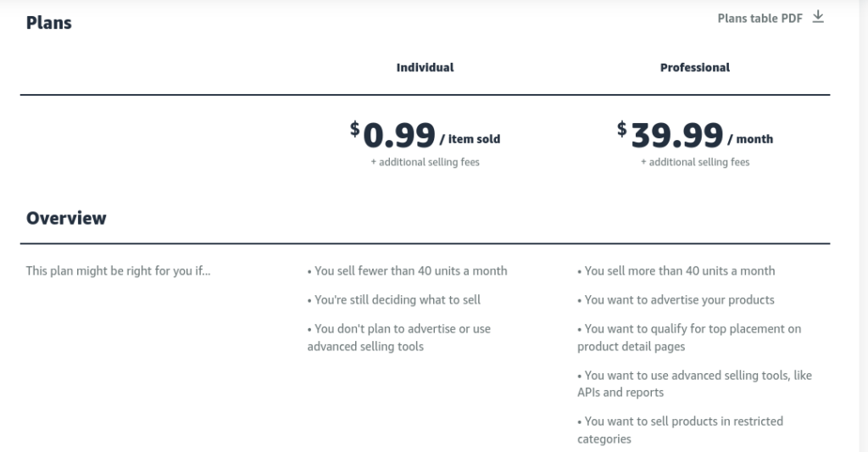Select the Professional plan column header

695,68
